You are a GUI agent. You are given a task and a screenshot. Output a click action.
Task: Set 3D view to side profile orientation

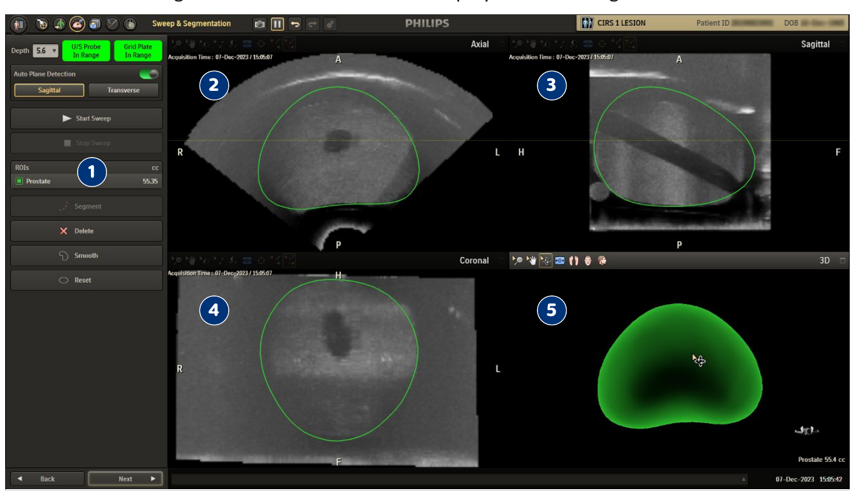602,261
